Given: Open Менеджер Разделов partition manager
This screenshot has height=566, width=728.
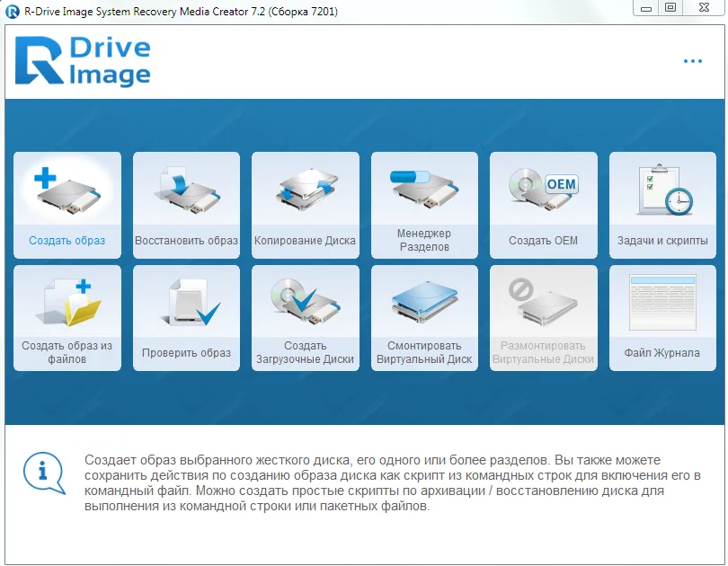Looking at the screenshot, I should (424, 205).
